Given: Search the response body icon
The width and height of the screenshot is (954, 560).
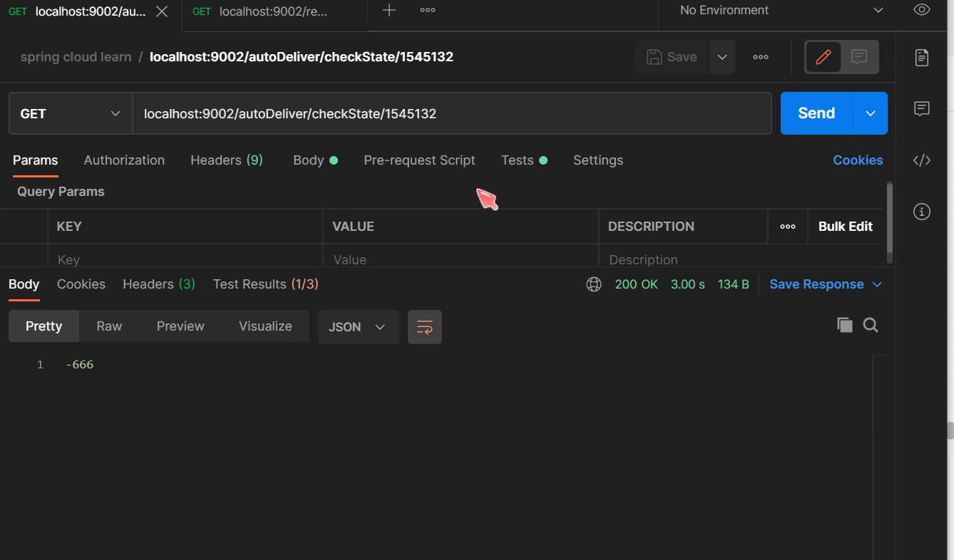Looking at the screenshot, I should pyautogui.click(x=871, y=326).
